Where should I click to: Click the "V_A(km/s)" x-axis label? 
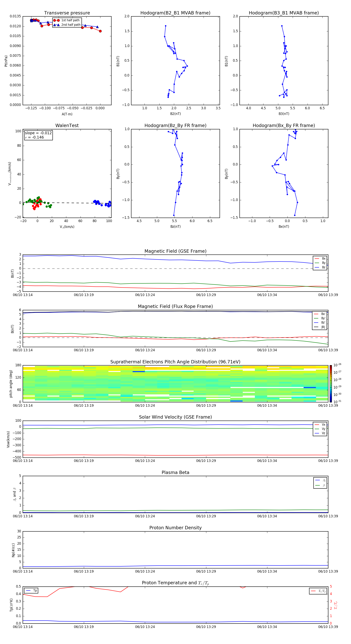point(67,227)
